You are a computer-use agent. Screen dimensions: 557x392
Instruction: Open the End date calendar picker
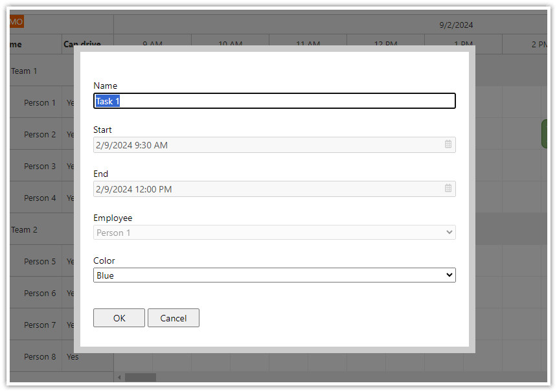(448, 189)
